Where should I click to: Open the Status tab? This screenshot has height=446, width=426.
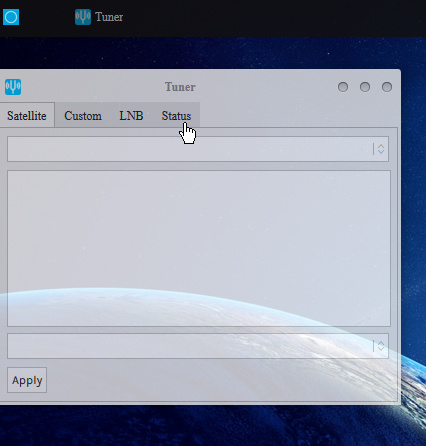click(176, 116)
